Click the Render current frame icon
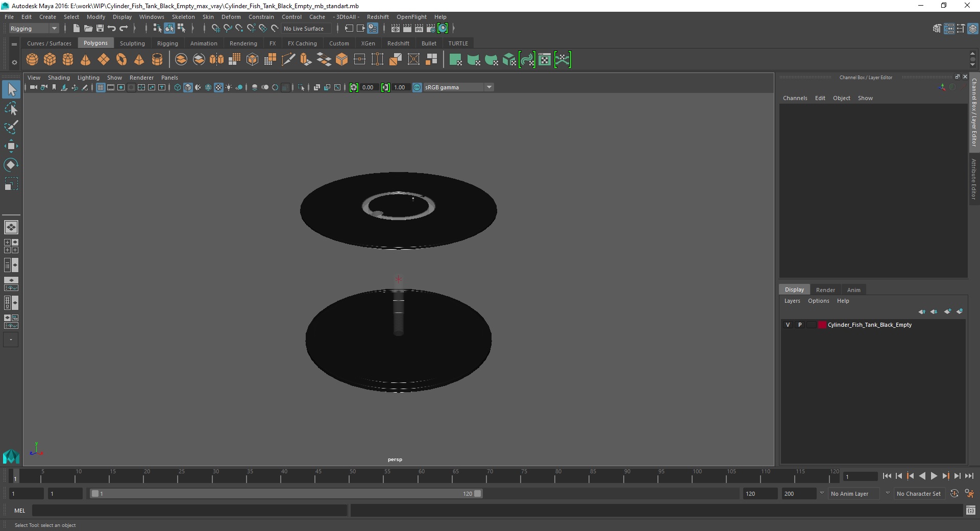 [x=407, y=29]
